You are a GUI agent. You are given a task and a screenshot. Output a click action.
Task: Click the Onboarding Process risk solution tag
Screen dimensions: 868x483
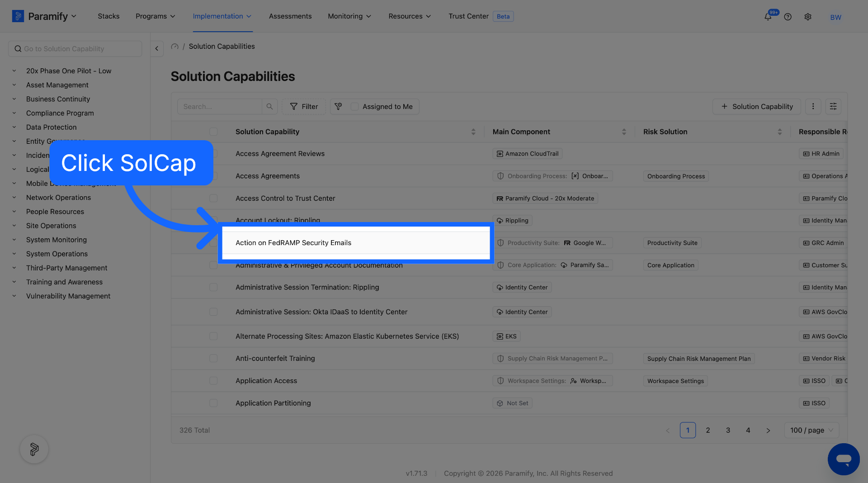tap(676, 176)
